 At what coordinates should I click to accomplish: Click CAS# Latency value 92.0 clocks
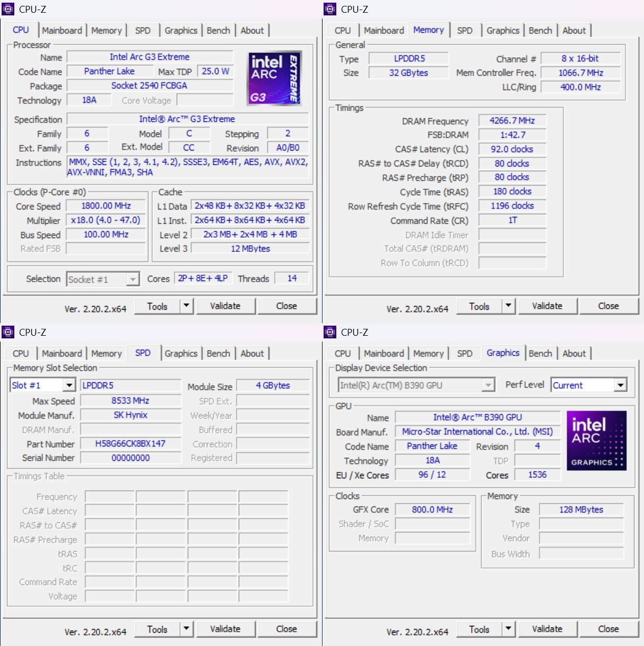pos(512,149)
